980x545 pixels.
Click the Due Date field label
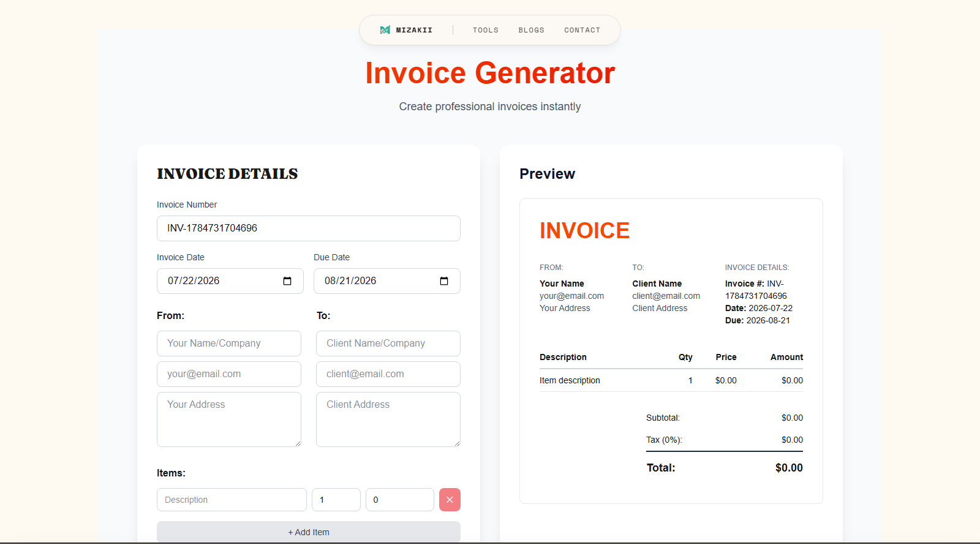pos(332,257)
